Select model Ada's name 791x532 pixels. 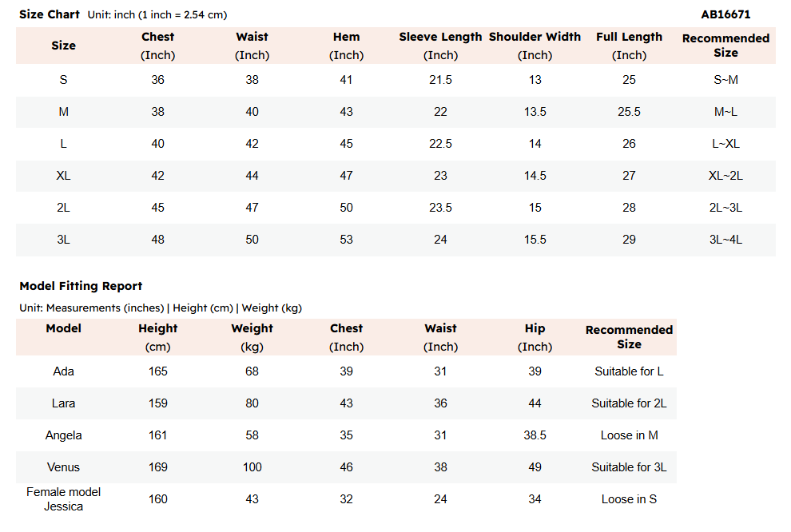(64, 371)
